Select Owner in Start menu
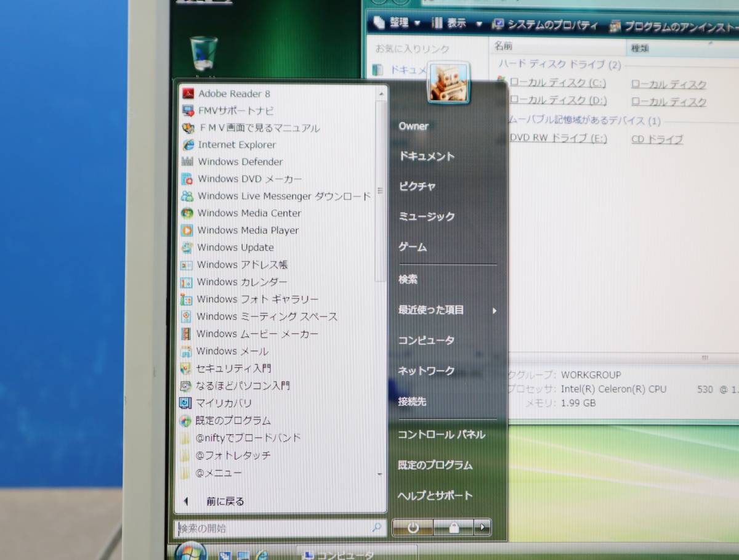 413,126
